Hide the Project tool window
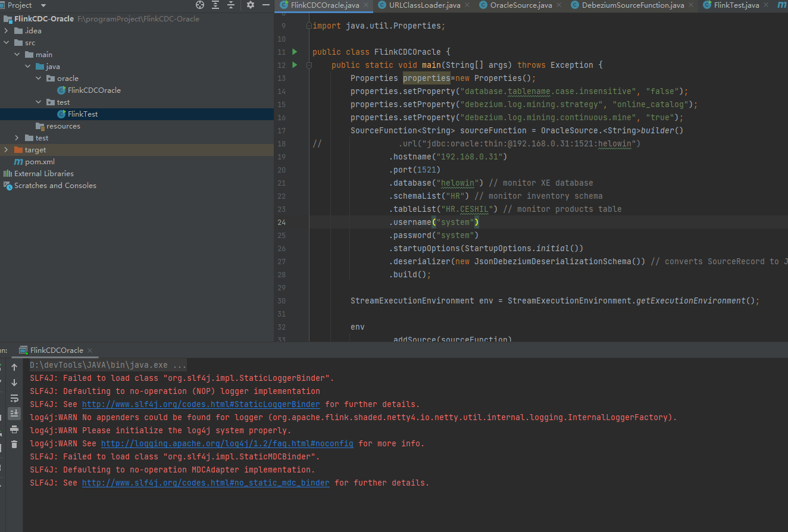Viewport: 788px width, 532px height. tap(266, 5)
